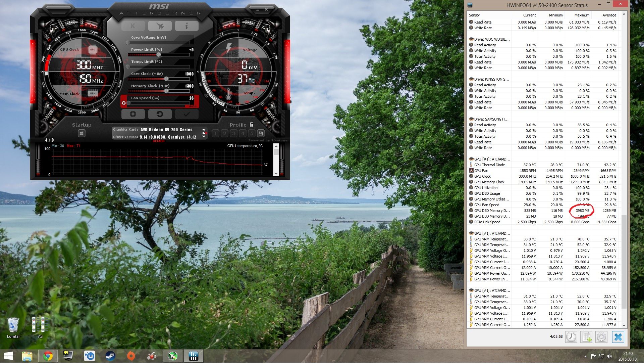This screenshot has height=364, width=644.
Task: Open the molecule app icon on the taskbar
Action: [x=152, y=356]
